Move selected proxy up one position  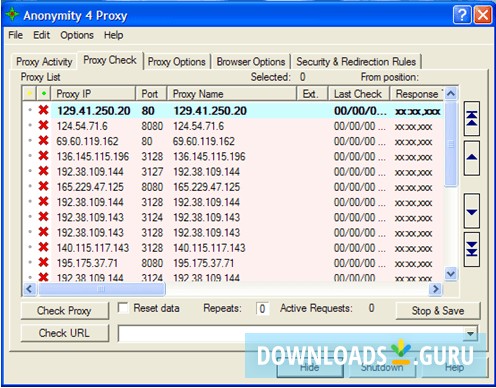(472, 158)
